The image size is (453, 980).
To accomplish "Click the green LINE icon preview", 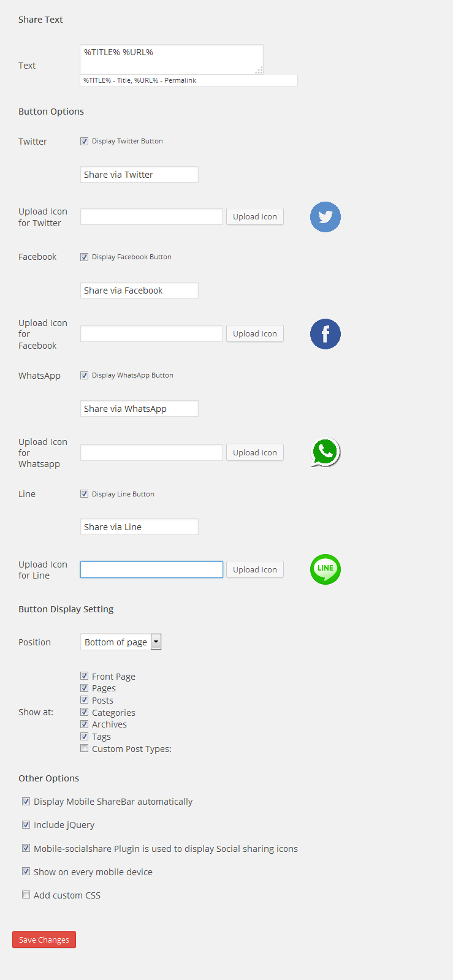I will [x=325, y=569].
